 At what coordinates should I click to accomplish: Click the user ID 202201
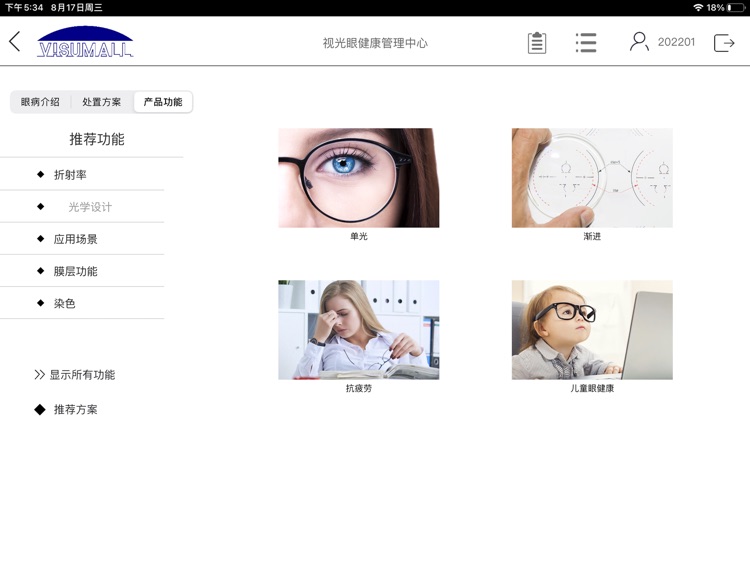coord(676,42)
